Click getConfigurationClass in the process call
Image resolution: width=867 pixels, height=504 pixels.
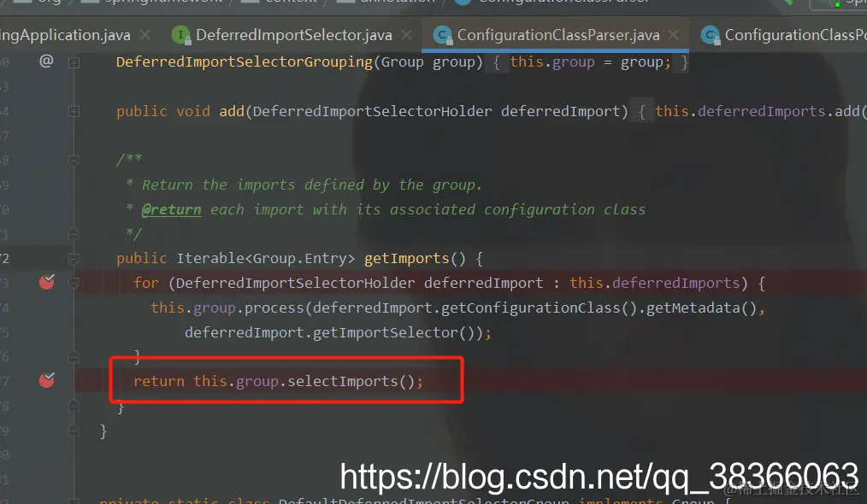[x=531, y=308]
